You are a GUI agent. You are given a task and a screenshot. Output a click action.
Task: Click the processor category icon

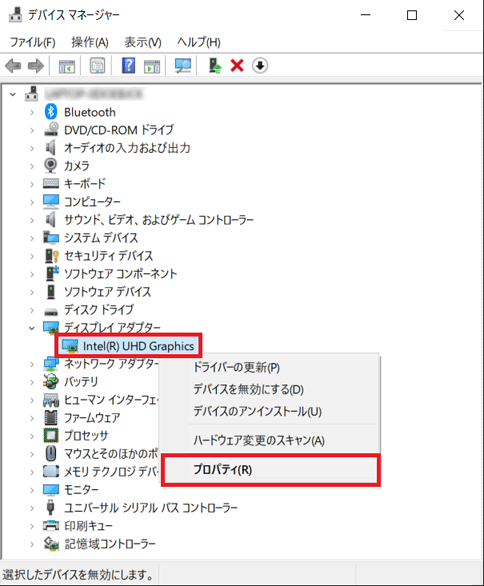tap(51, 435)
